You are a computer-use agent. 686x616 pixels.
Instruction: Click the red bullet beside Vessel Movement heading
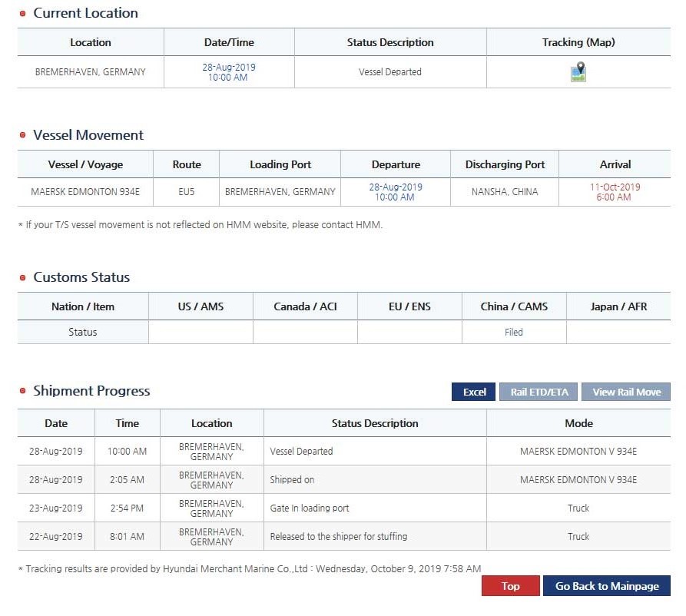pyautogui.click(x=22, y=136)
